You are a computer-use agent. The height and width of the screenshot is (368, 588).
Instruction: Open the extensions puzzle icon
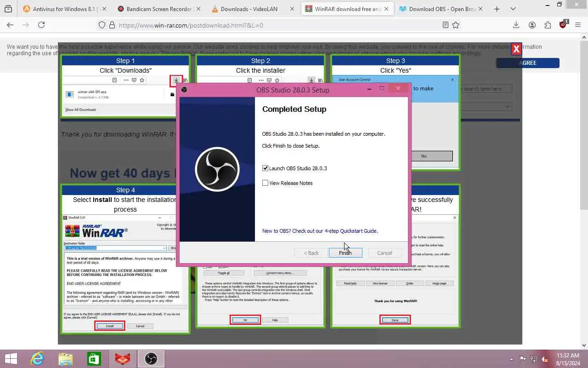click(548, 25)
